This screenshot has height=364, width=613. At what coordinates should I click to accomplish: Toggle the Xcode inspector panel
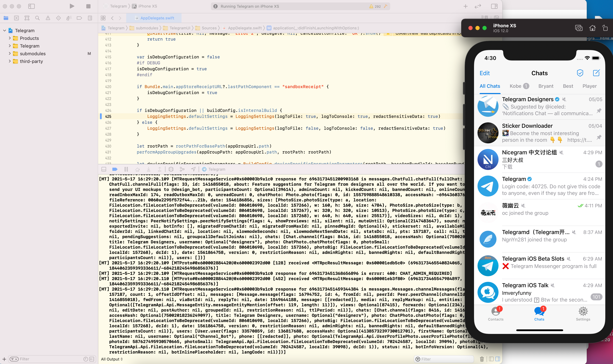tap(494, 6)
